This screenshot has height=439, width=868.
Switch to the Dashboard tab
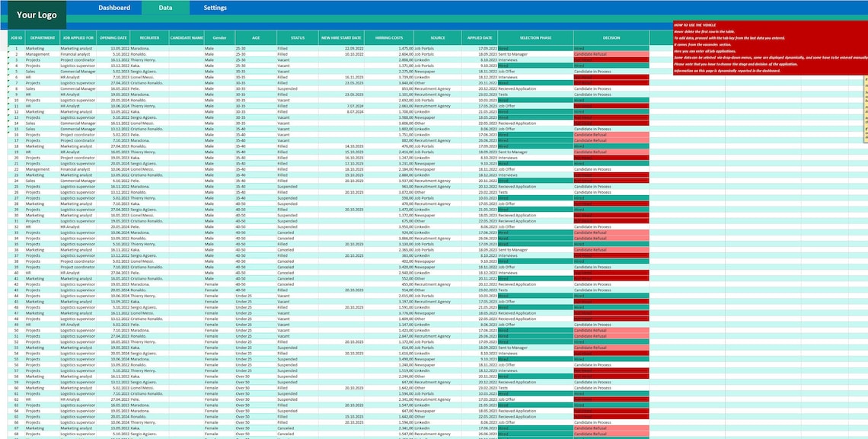(x=114, y=7)
